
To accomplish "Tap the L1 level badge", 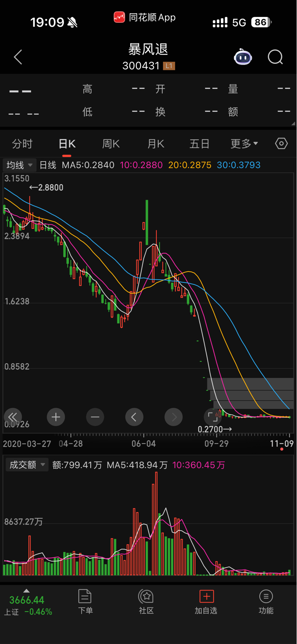I will (x=169, y=66).
